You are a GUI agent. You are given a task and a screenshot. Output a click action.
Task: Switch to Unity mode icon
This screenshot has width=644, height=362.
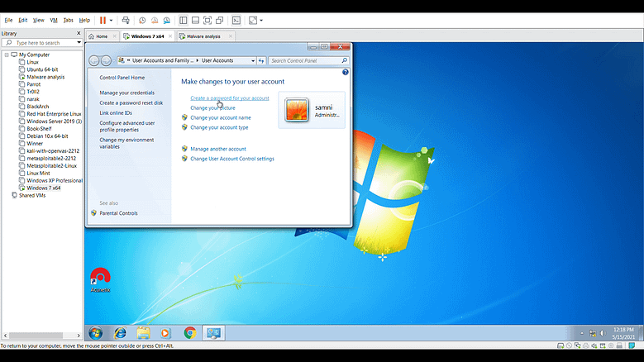(220, 20)
